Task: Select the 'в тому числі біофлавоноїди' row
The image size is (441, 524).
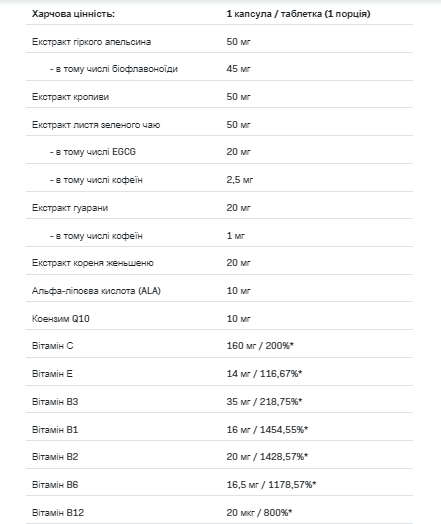Action: [219, 69]
